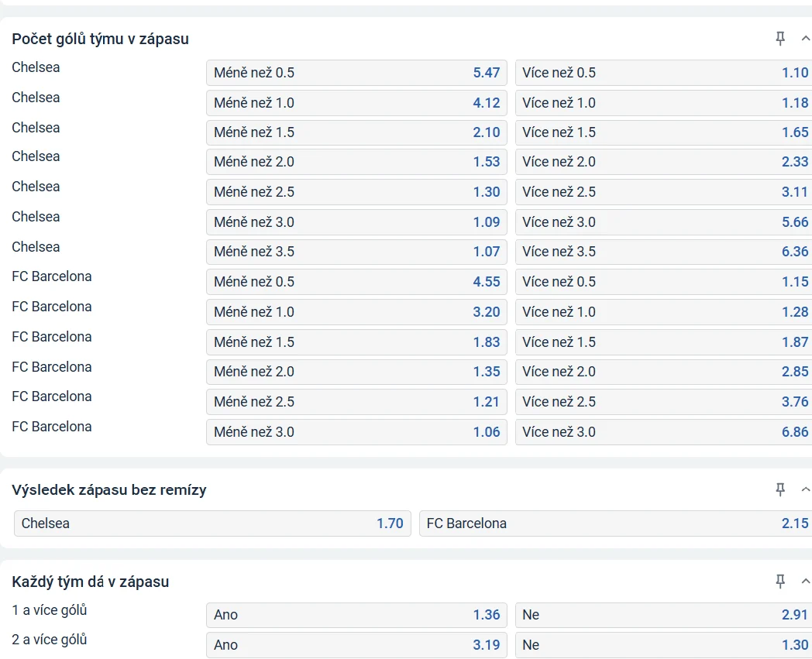The image size is (812, 659).
Task: Back FC Barcelona without draw at 2.15
Action: 616,523
